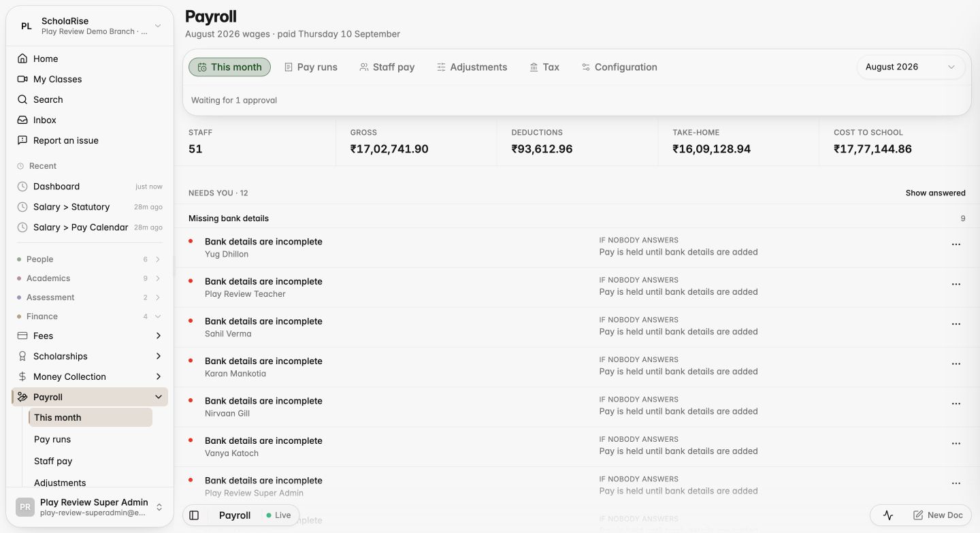This screenshot has height=533, width=980.
Task: Select the This month tab
Action: 229,67
